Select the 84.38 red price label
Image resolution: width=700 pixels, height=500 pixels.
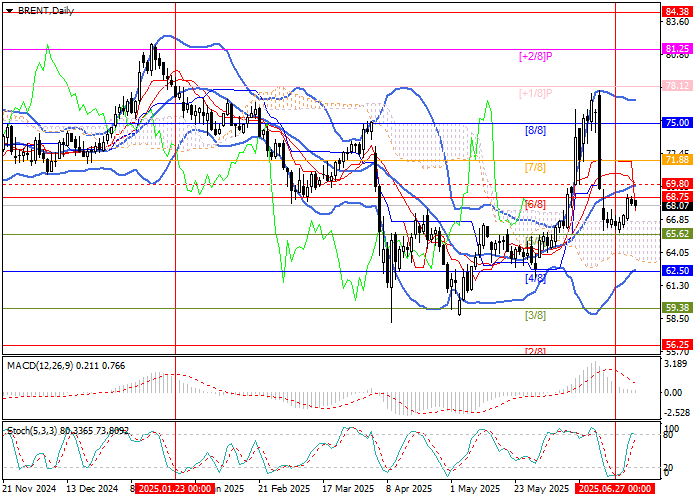coord(677,12)
